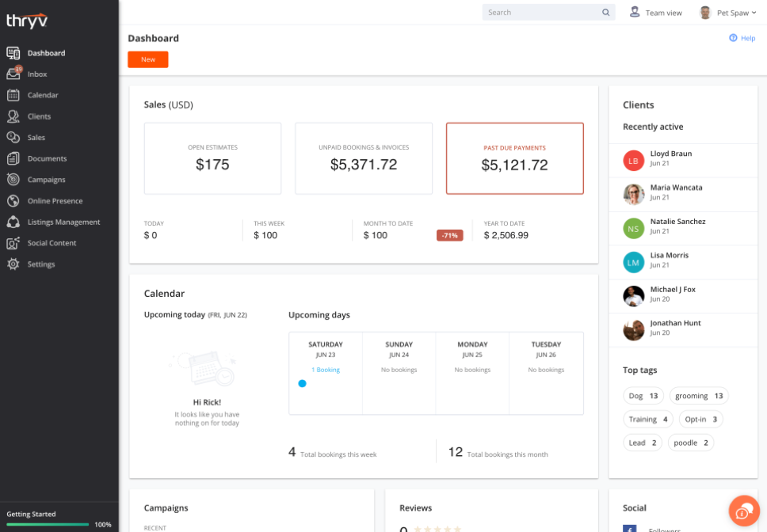Click the Getting Started progress bar

48,524
